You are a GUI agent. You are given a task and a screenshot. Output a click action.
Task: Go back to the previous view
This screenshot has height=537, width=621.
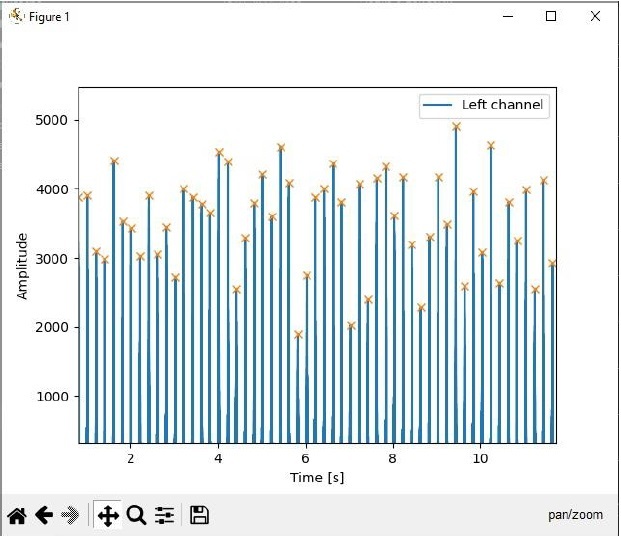pos(44,516)
